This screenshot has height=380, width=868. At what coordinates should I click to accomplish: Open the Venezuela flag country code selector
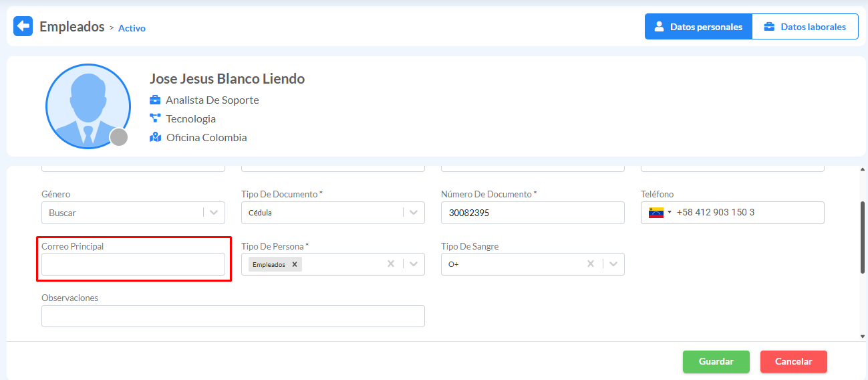[660, 213]
